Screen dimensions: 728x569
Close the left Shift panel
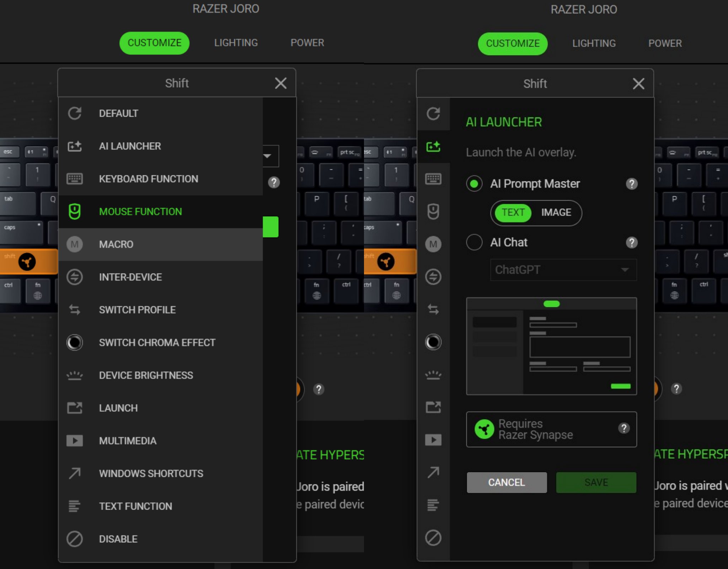(x=281, y=83)
